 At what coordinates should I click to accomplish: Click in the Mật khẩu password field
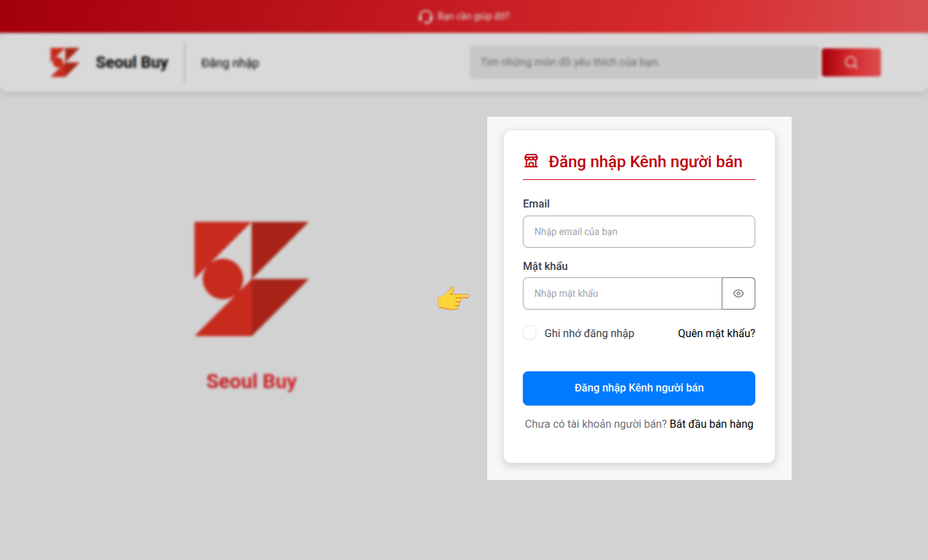(x=622, y=293)
